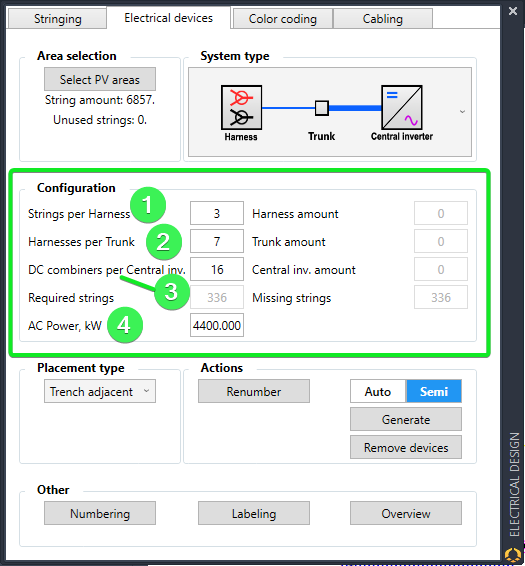Enable Auto generation mode
The height and width of the screenshot is (566, 525).
coord(378,391)
